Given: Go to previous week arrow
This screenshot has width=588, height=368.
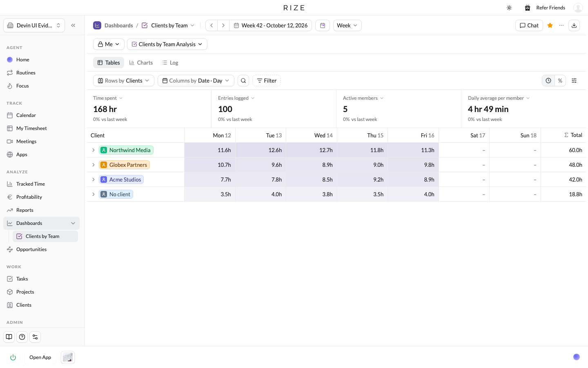Looking at the screenshot, I should click(x=212, y=25).
